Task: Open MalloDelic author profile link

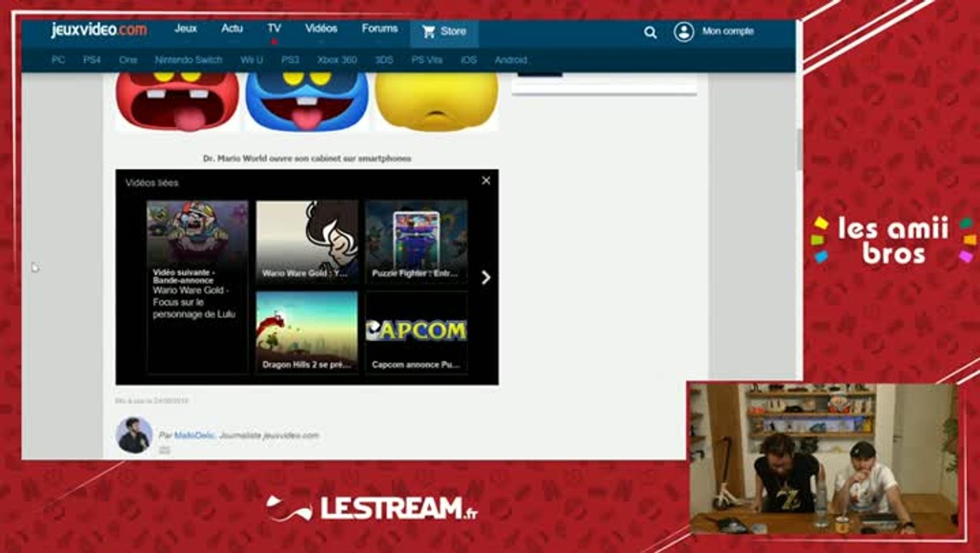Action: [195, 435]
